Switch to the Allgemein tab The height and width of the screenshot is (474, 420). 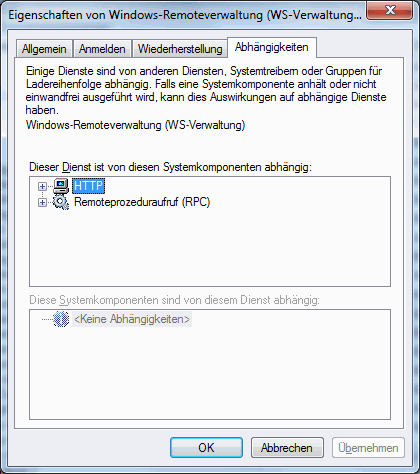coord(44,49)
